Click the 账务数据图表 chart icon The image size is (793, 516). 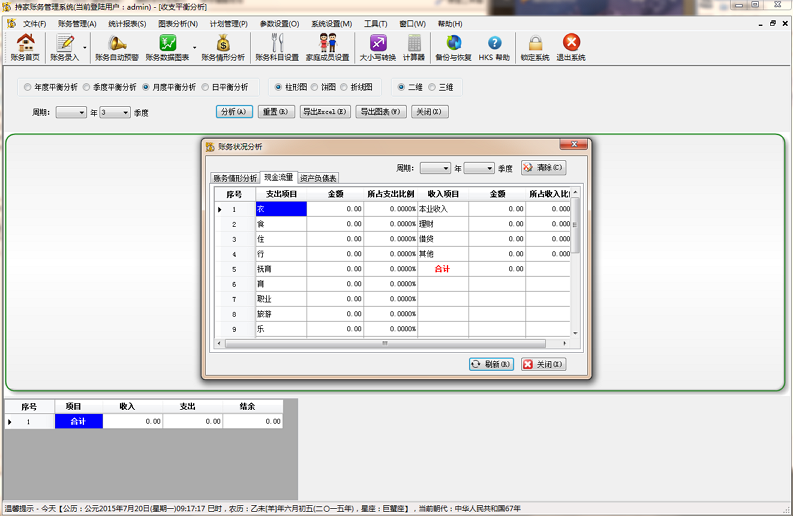coord(167,48)
